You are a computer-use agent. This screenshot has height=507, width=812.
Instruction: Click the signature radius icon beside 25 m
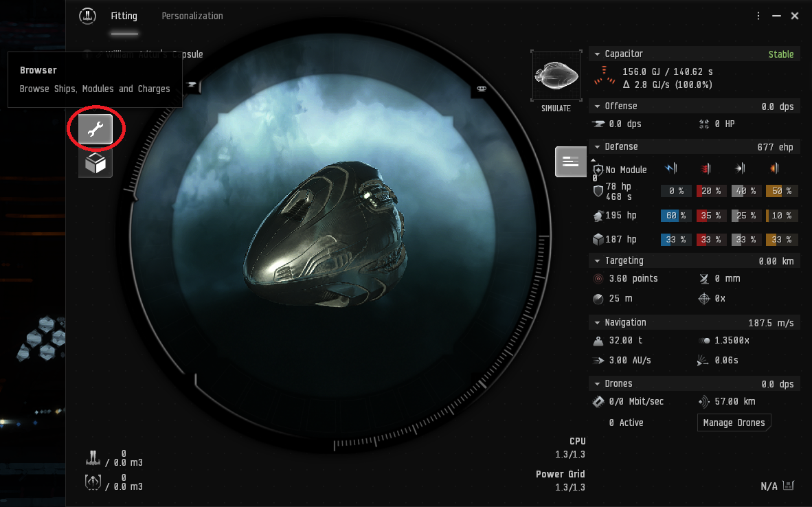click(x=598, y=299)
